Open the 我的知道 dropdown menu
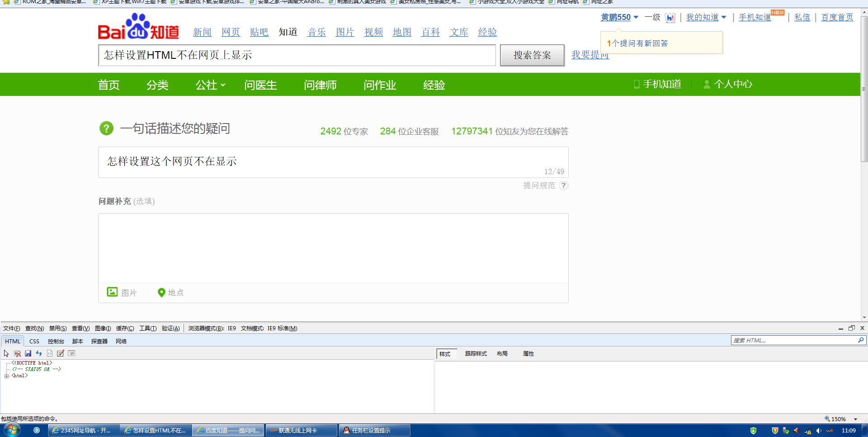The image size is (868, 437). coord(704,17)
